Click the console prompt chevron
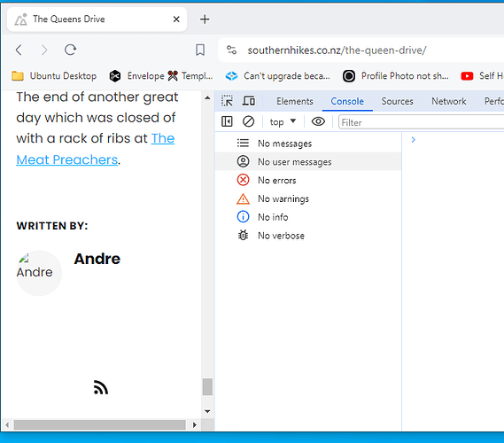 (x=413, y=139)
